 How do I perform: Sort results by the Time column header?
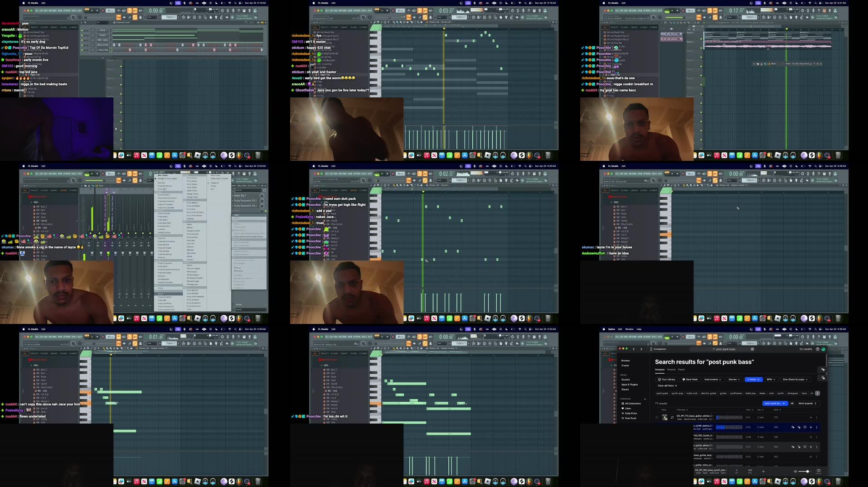click(x=750, y=410)
